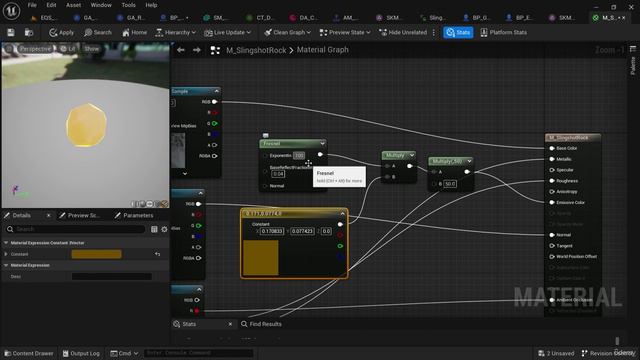
Task: Change the Lit view mode
Action: pos(68,49)
